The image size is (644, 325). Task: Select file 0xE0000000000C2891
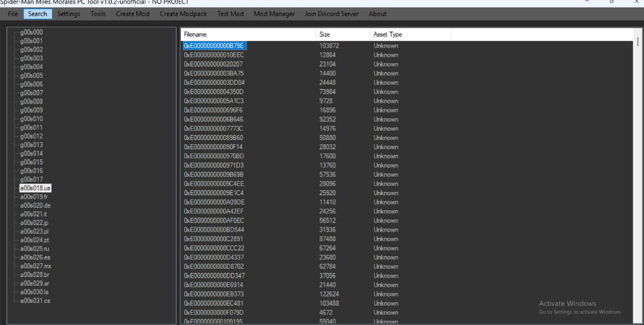pos(214,239)
